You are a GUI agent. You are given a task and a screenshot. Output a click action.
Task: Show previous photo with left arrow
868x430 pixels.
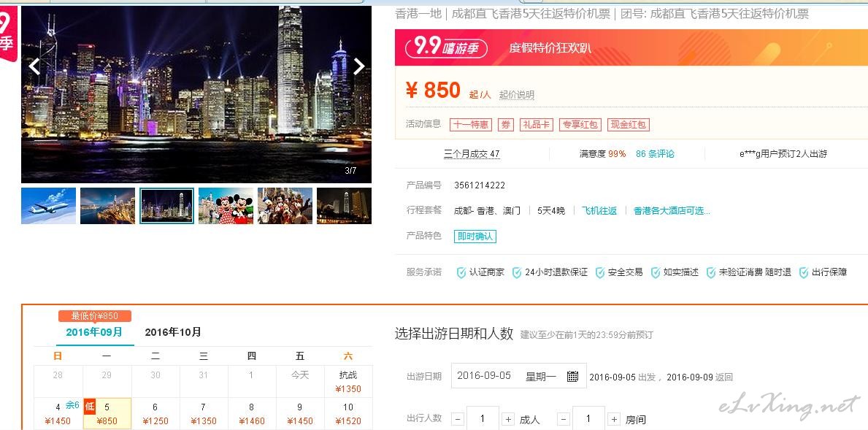pos(34,66)
